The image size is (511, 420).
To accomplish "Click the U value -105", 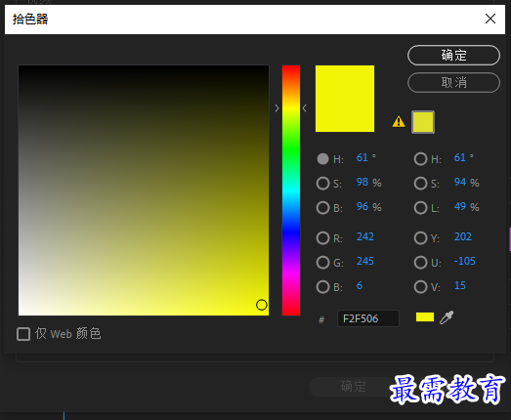I will point(465,261).
